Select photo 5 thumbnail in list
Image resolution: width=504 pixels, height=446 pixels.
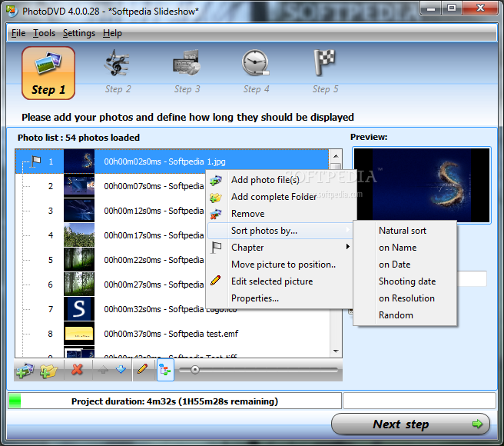tap(79, 260)
